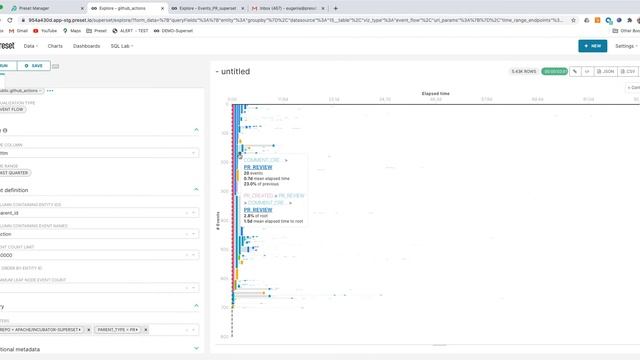Go to the Charts page
The height and width of the screenshot is (360, 640).
(x=55, y=46)
